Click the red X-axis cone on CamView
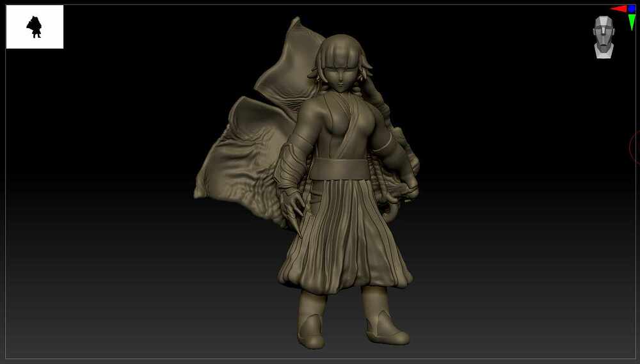Image resolution: width=640 pixels, height=364 pixels. (618, 9)
